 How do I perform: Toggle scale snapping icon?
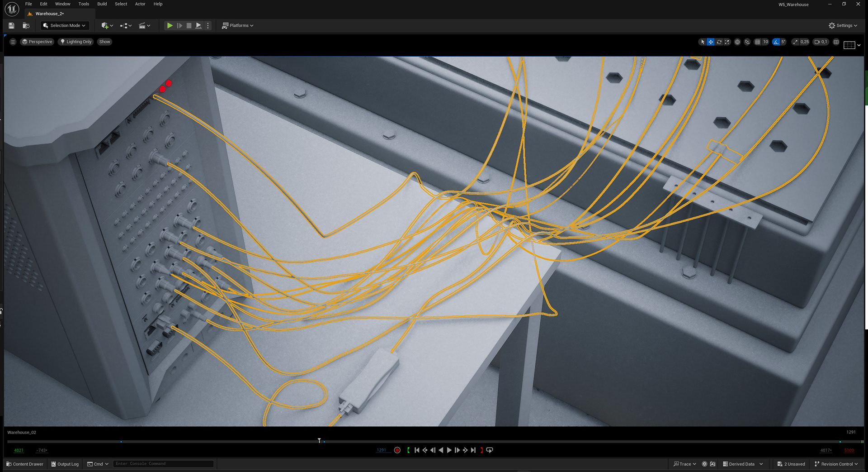point(795,42)
